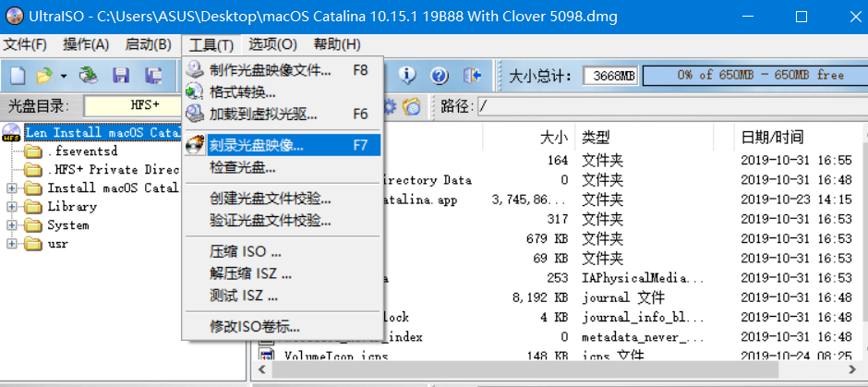Open the 操作(A) menu
Image resolution: width=868 pixels, height=387 pixels.
point(86,44)
